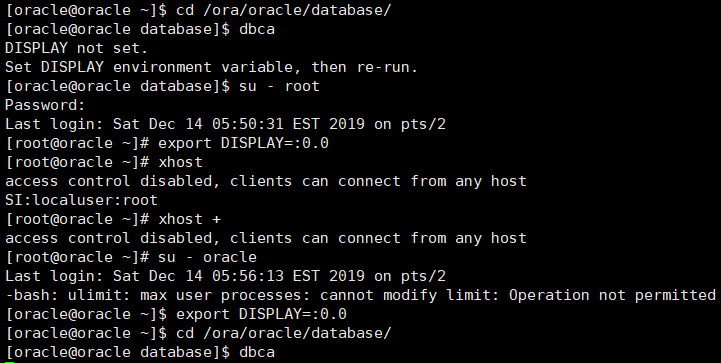Click the oracle user's 'export DISPLAY=:0.0' command
Screen dimensions: 721x363
point(261,314)
